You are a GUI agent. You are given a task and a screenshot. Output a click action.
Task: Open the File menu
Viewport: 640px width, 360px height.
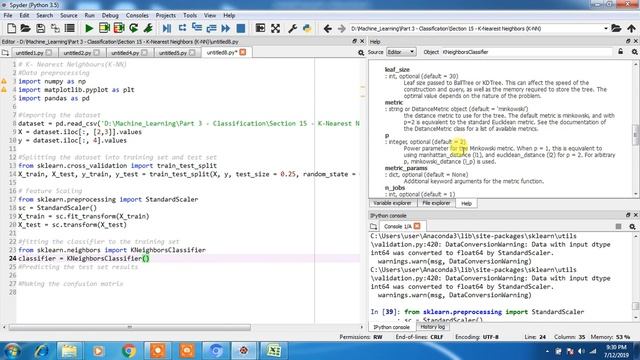pos(8,15)
